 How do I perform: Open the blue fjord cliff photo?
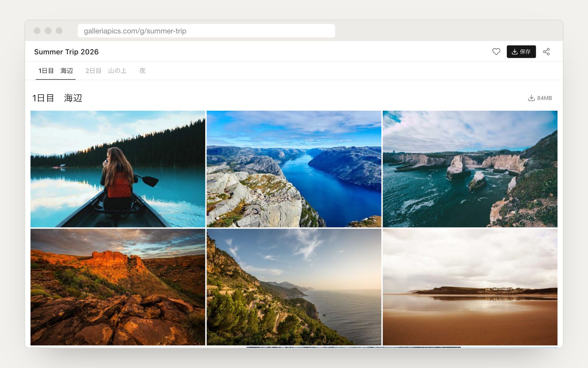pos(294,169)
